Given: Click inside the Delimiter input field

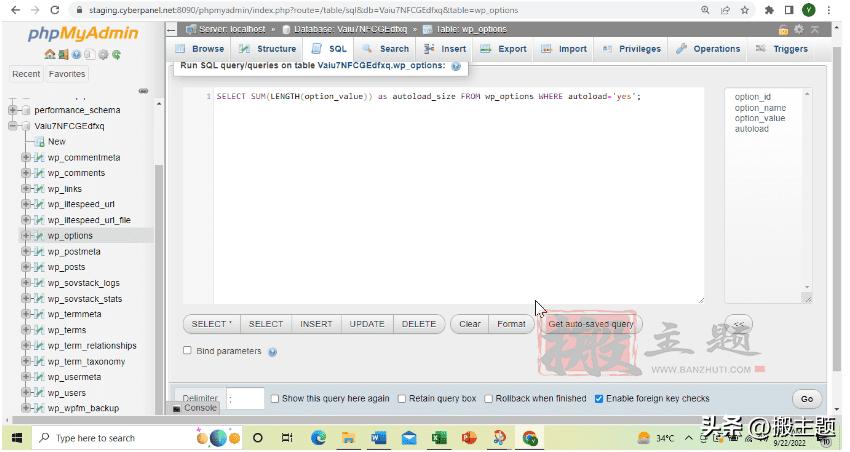Looking at the screenshot, I should click(x=245, y=398).
